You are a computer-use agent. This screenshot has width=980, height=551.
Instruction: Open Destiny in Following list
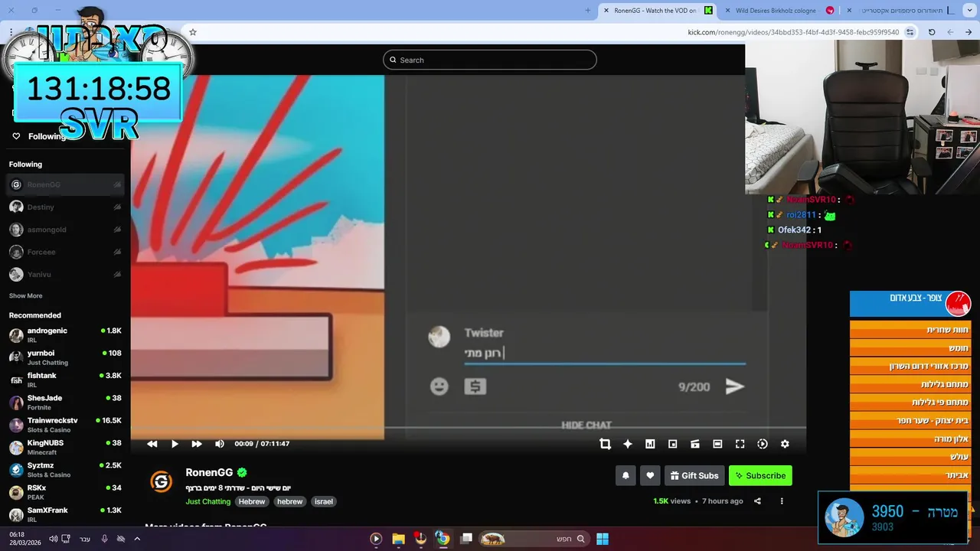click(x=65, y=207)
